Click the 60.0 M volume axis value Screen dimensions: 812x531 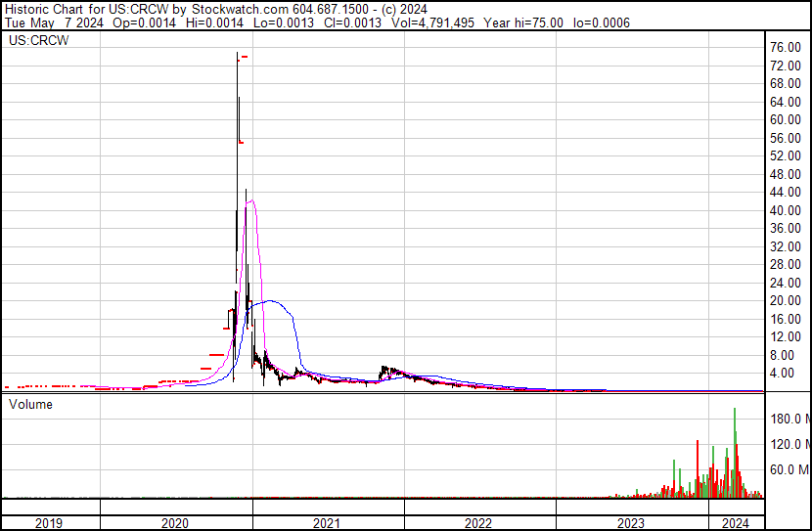789,469
